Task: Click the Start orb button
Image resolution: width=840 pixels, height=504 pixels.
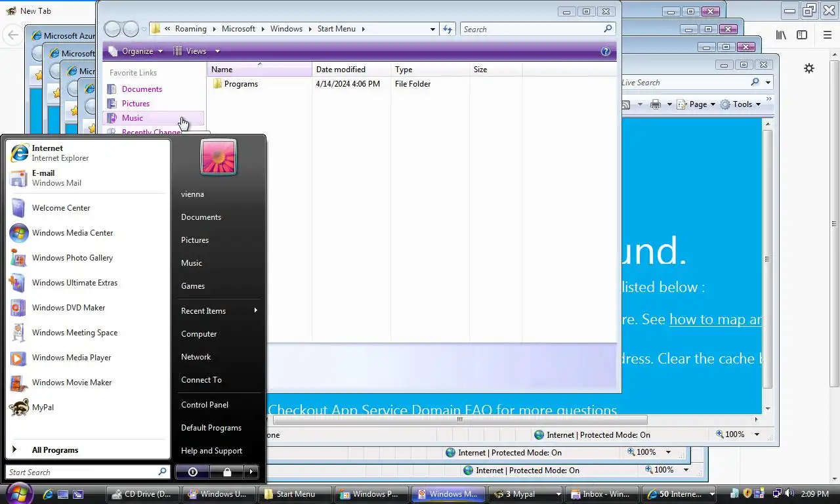Action: [18, 493]
